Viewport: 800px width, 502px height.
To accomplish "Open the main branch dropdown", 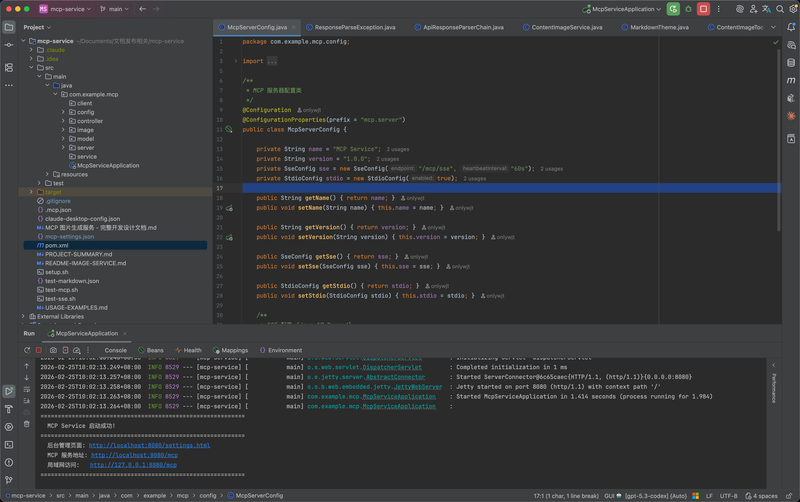I will (x=116, y=9).
